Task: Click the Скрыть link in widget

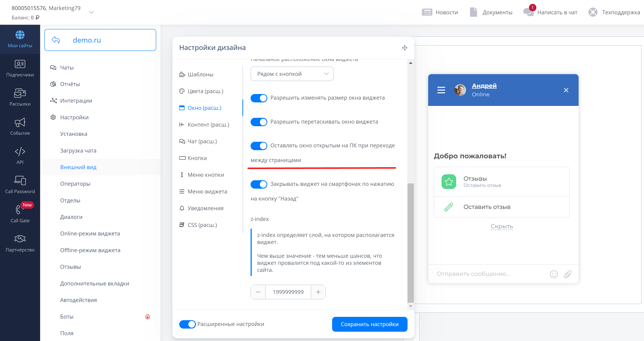Action: pos(502,226)
